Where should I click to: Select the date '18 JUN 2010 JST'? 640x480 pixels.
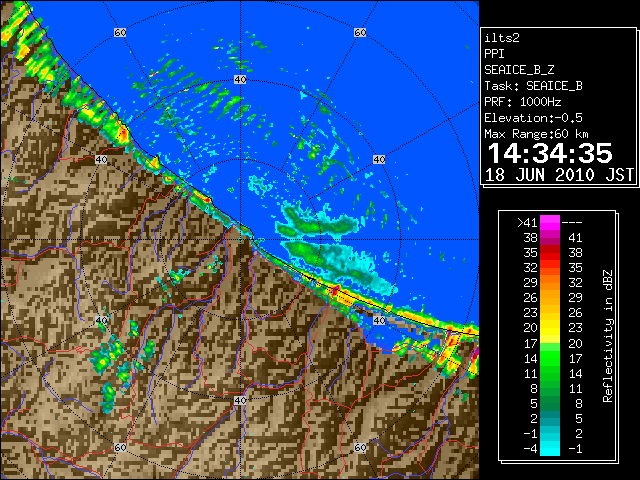(559, 175)
